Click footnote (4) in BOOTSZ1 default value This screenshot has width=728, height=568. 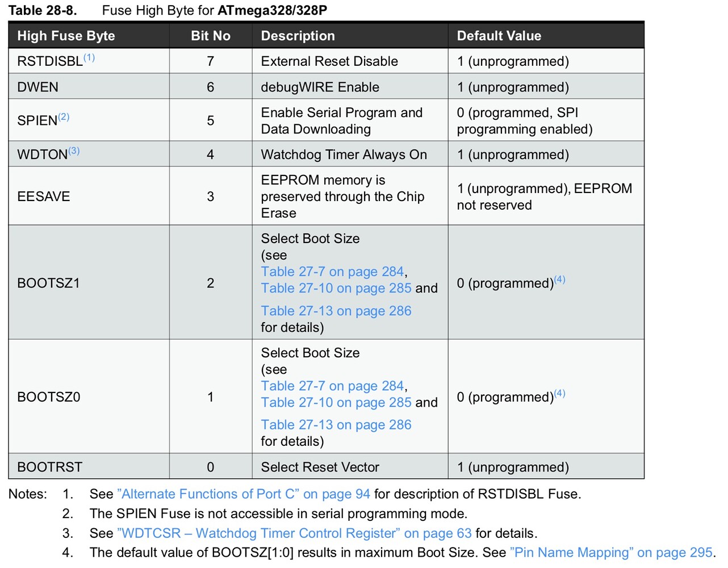point(559,279)
